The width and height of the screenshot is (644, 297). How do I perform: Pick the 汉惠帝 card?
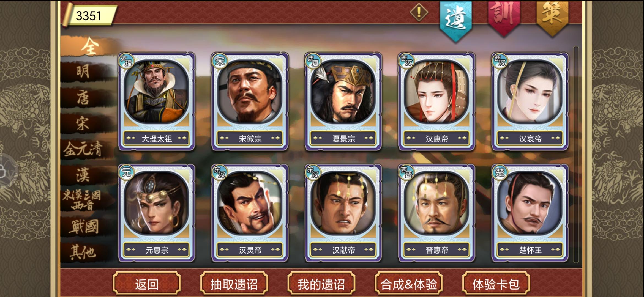pos(437,101)
